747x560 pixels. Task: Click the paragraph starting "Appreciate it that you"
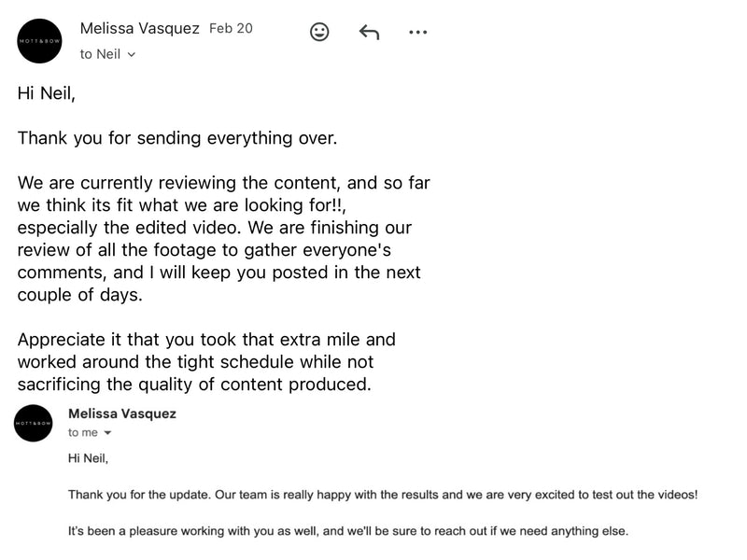[205, 361]
